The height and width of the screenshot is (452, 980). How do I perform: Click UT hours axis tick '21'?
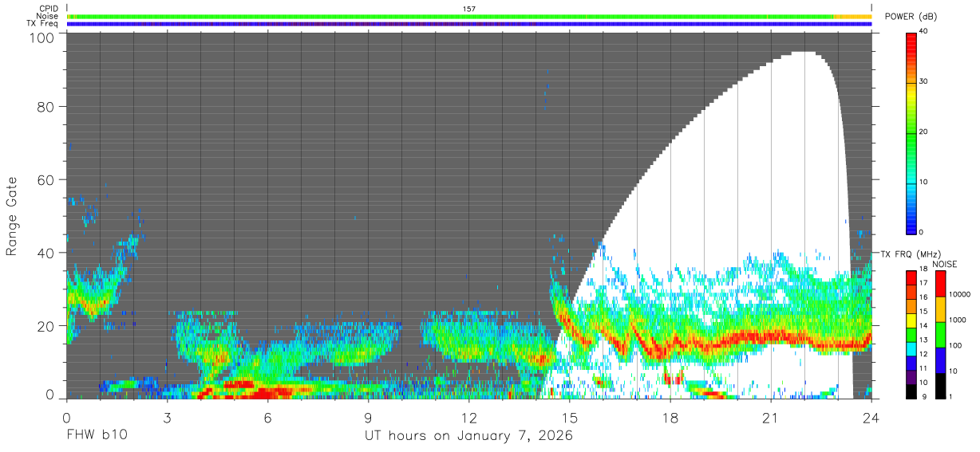[x=771, y=417]
